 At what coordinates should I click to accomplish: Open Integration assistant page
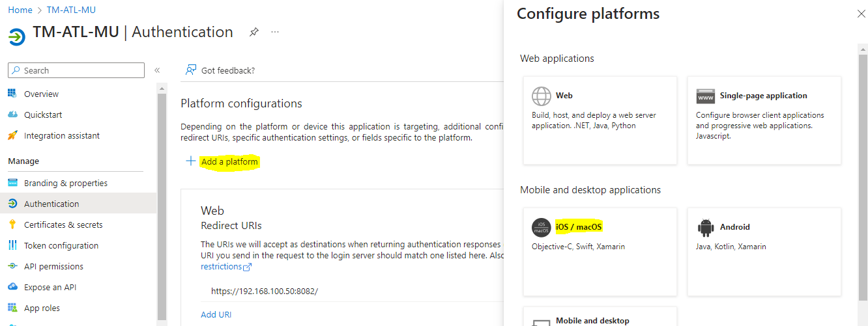pyautogui.click(x=62, y=136)
